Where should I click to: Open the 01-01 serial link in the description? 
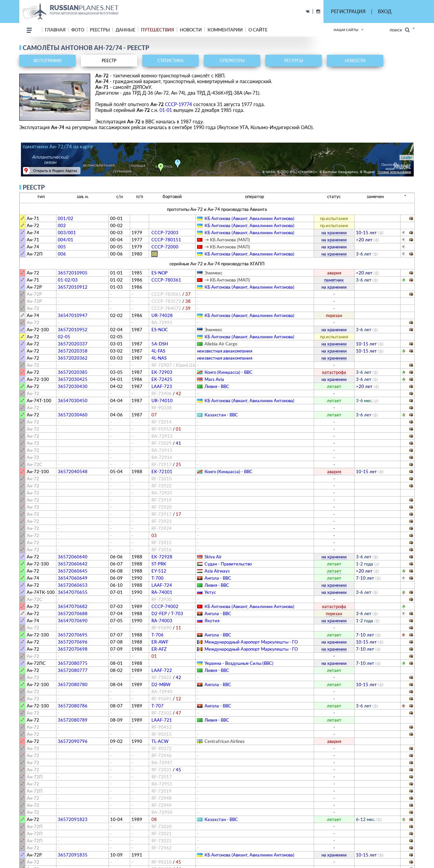click(x=166, y=110)
